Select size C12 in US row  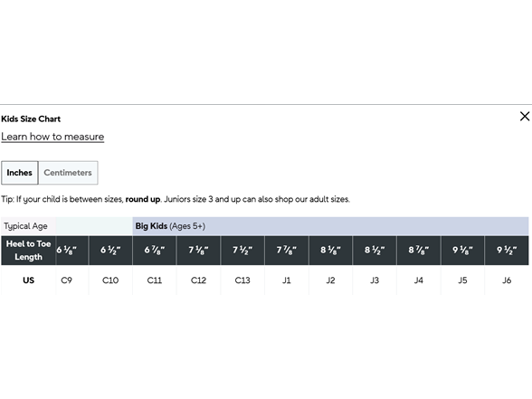[198, 280]
